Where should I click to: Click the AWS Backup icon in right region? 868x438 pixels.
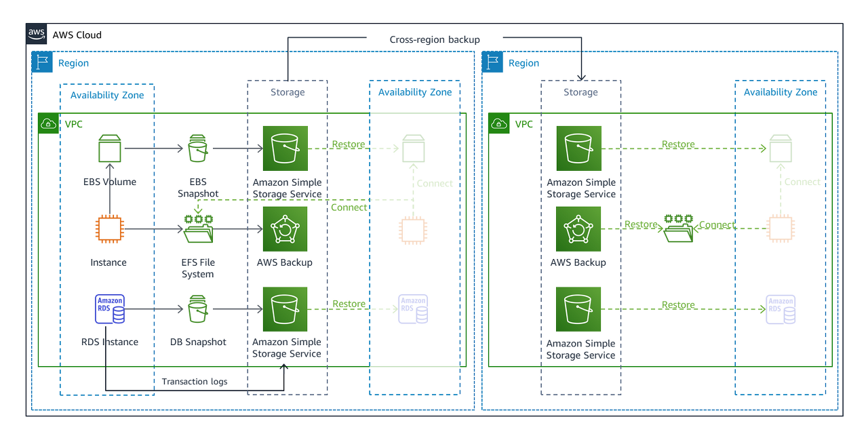point(579,229)
